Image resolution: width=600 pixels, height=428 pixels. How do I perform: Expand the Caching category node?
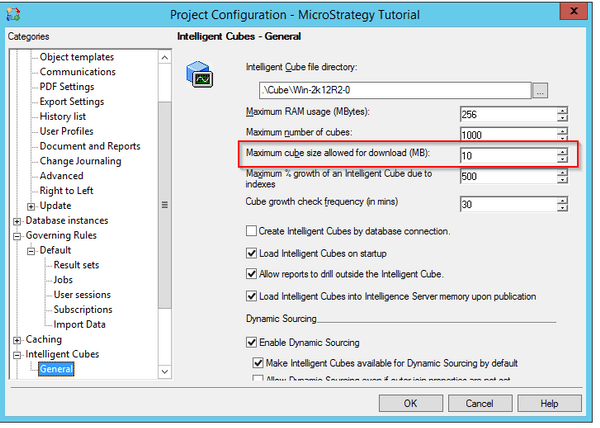tap(17, 340)
